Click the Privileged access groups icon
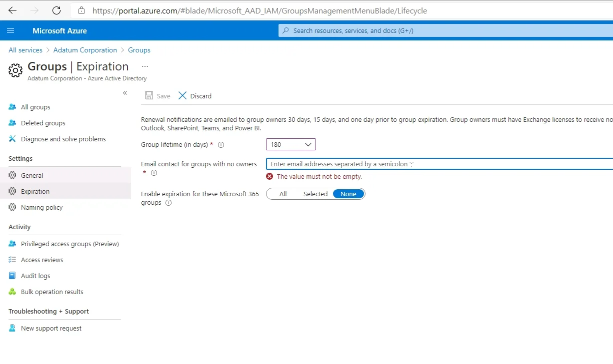Image resolution: width=613 pixels, height=364 pixels. click(12, 244)
